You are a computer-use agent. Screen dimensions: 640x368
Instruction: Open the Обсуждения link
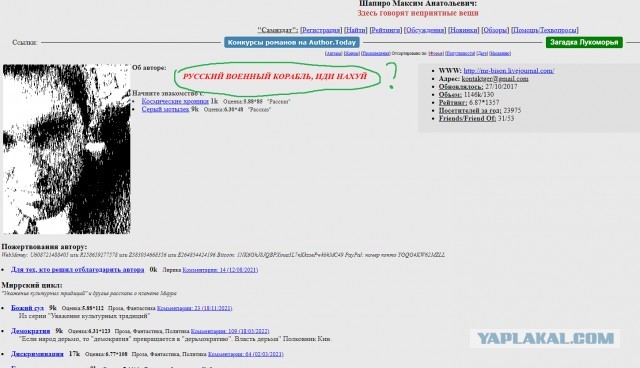[x=424, y=30]
